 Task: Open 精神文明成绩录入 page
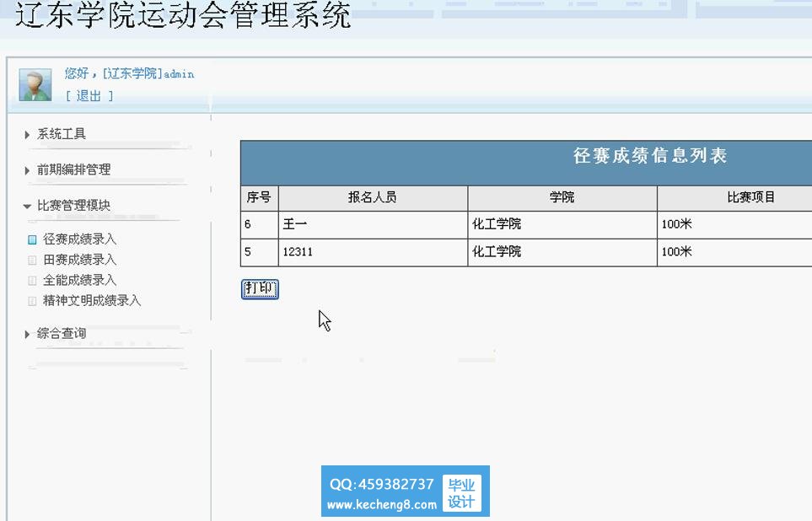92,300
